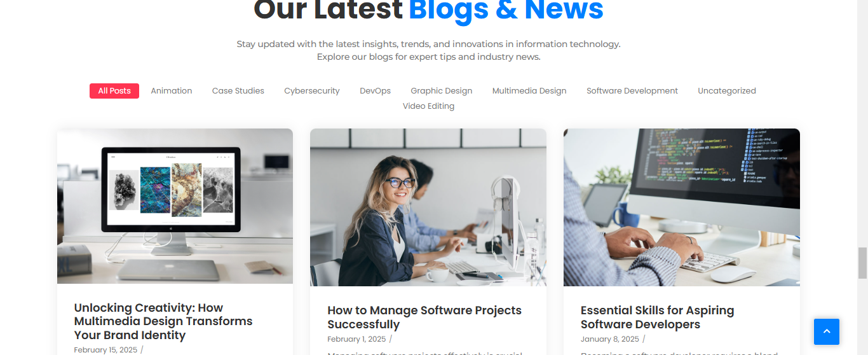This screenshot has width=868, height=355.
Task: Open the smiling woman office thumbnail
Action: (x=428, y=207)
